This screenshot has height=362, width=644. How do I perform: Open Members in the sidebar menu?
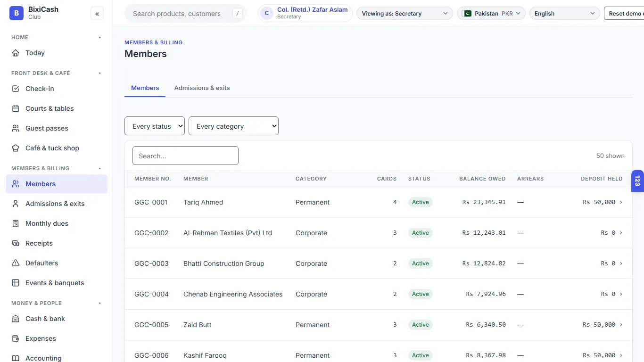click(x=57, y=184)
